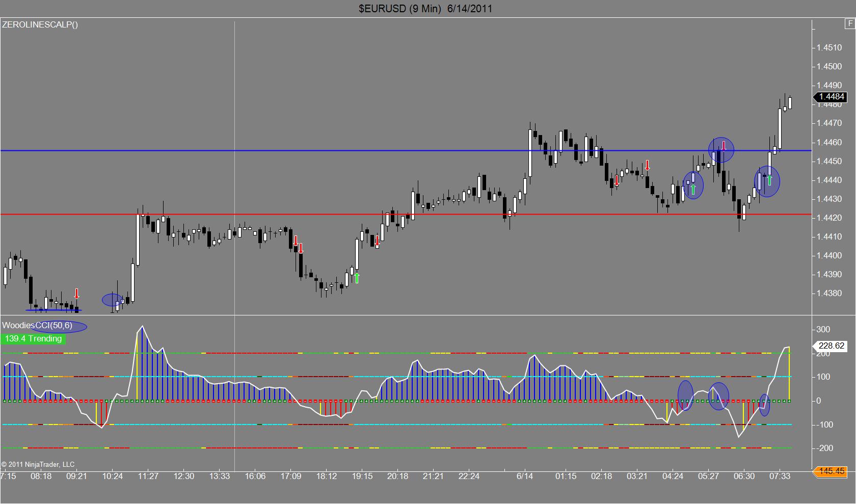Click the 1.4500 price axis label
Image resolution: width=856 pixels, height=504 pixels.
point(829,66)
